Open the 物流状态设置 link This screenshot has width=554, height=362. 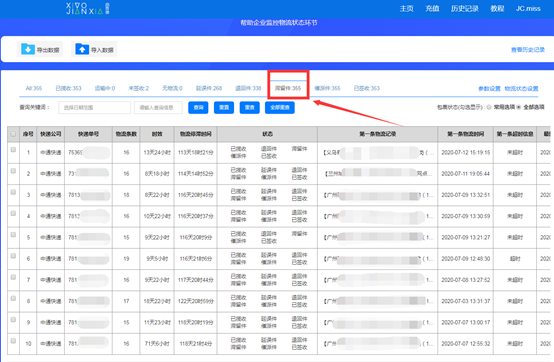521,88
